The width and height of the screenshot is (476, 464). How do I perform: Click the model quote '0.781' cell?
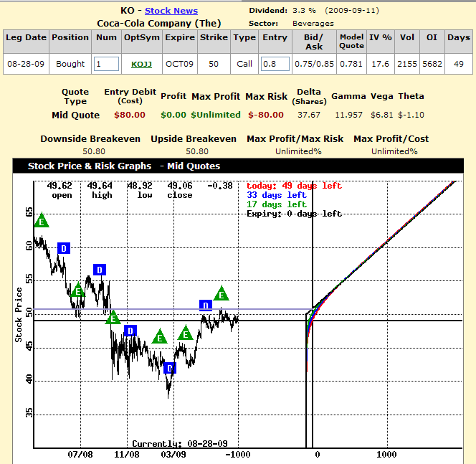coord(351,64)
